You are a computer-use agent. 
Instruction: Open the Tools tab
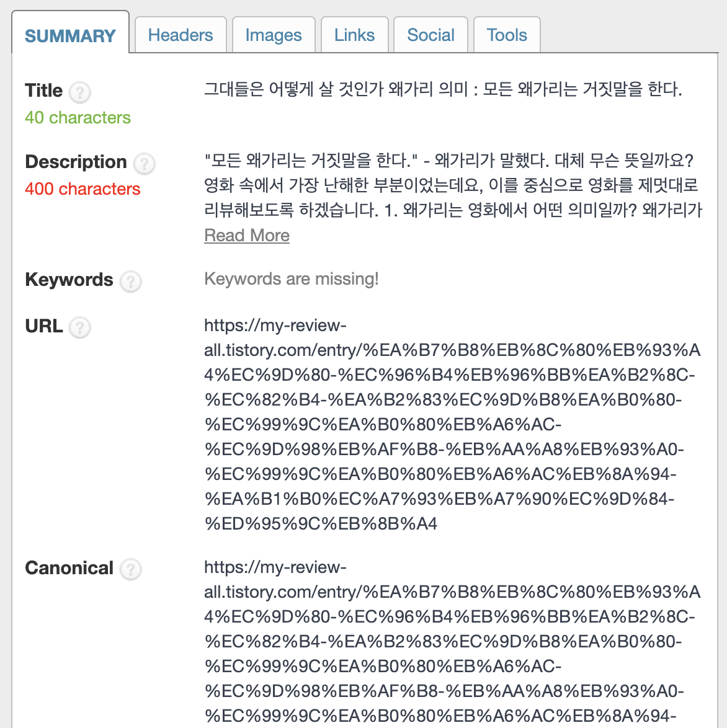506,35
